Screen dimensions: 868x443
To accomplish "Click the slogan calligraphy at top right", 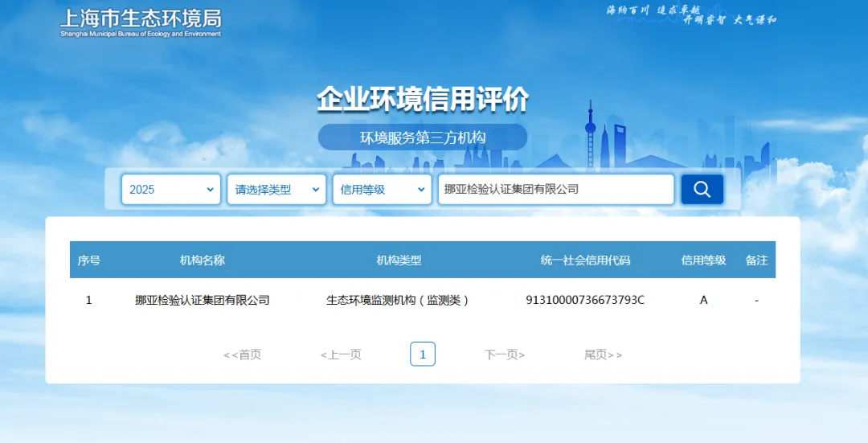I will (691, 15).
